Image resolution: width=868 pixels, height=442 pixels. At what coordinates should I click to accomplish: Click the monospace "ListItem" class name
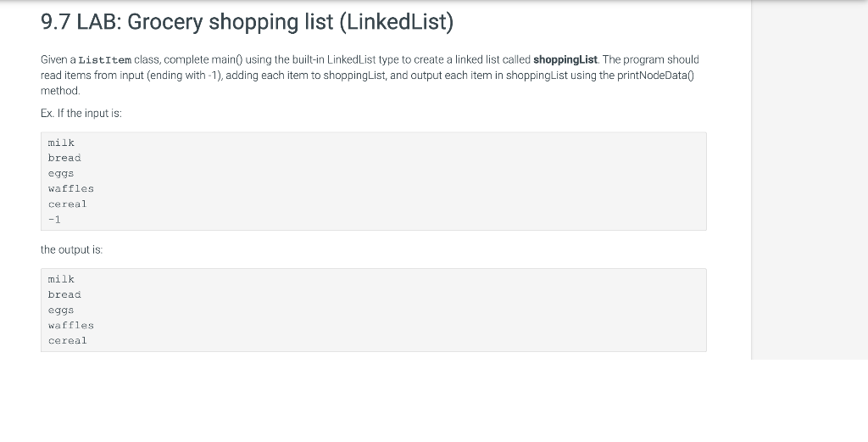click(x=105, y=59)
